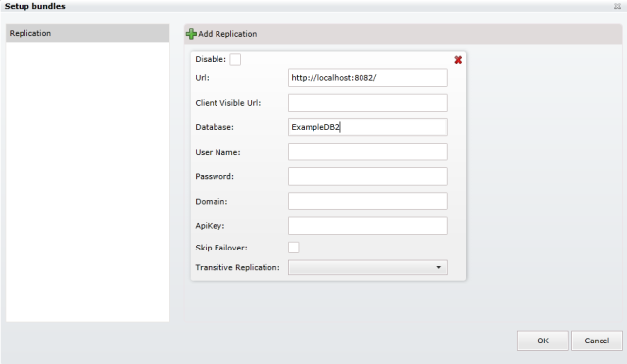627x364 pixels.
Task: Click the green plus Add Replication icon
Action: (x=191, y=34)
